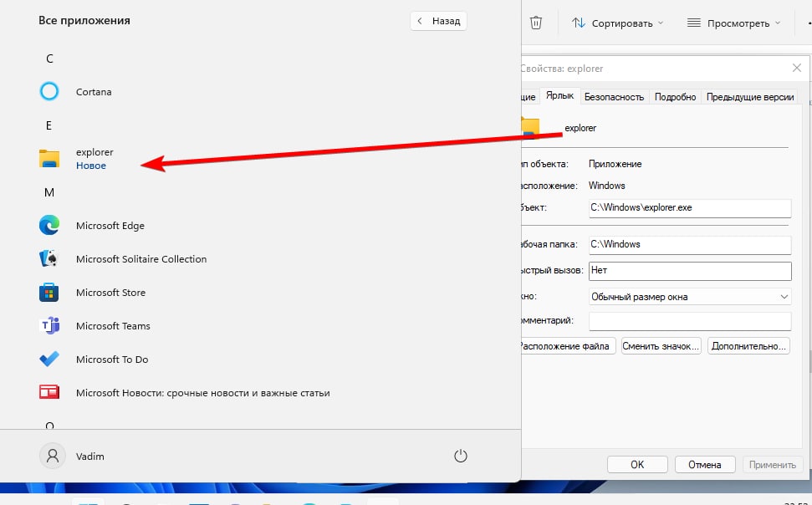Click the Windows location value
Image resolution: width=812 pixels, height=505 pixels.
pos(607,186)
